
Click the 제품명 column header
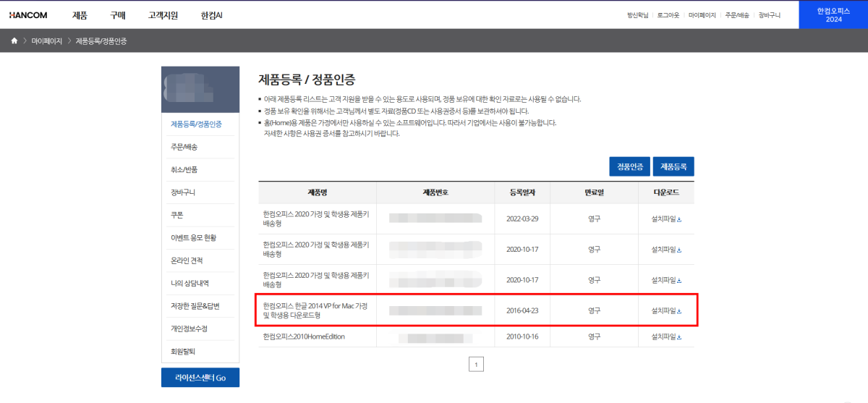317,192
